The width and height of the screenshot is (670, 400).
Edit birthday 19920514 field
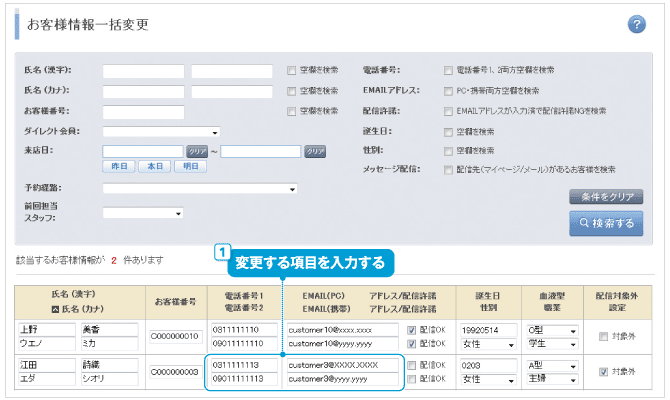tap(488, 330)
